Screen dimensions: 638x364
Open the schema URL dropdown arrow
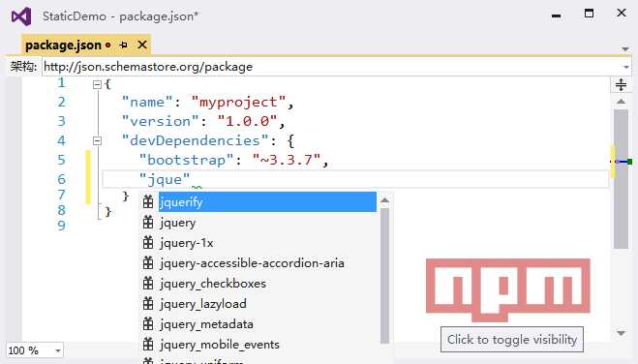pos(625,67)
